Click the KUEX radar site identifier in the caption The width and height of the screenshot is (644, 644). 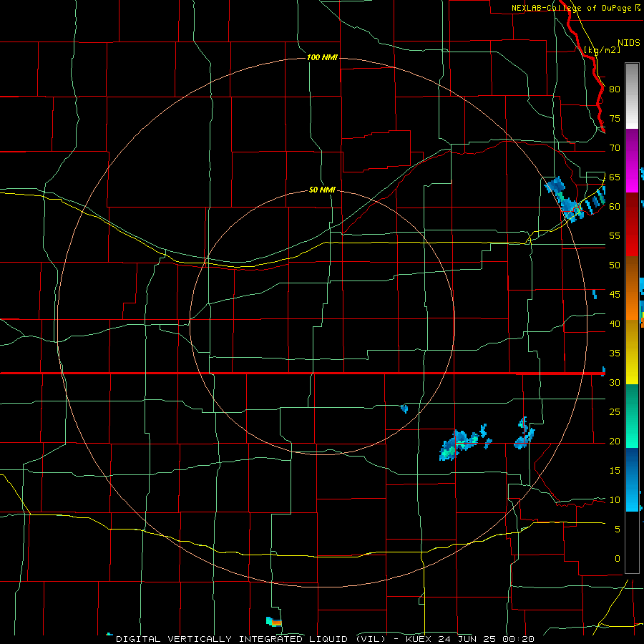pyautogui.click(x=419, y=639)
